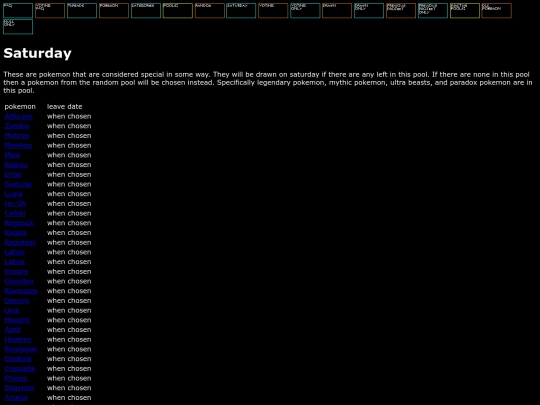This screenshot has width=540, height=405.
Task: Visit the Registeel link
Action: (x=20, y=242)
